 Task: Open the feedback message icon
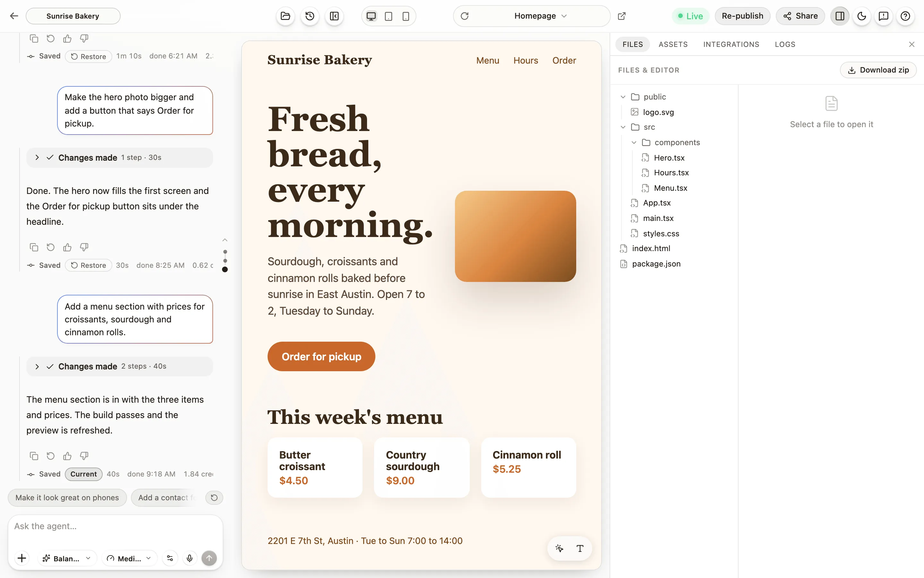884,16
